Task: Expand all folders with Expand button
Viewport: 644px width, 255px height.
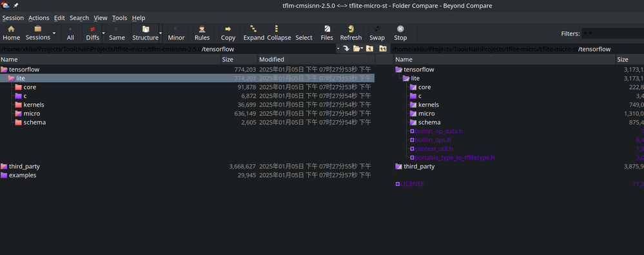Action: pos(254,33)
